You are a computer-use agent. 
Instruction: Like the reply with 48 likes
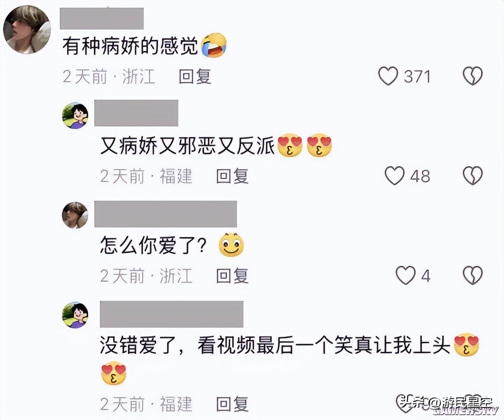point(395,176)
